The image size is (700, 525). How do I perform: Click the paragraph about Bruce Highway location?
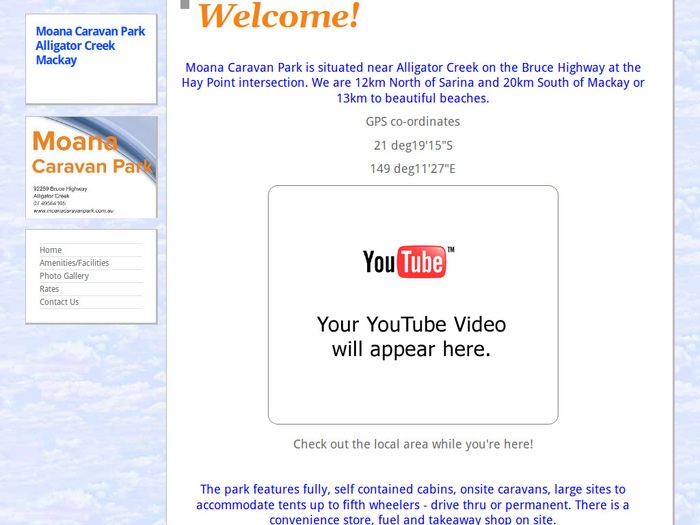(x=413, y=83)
